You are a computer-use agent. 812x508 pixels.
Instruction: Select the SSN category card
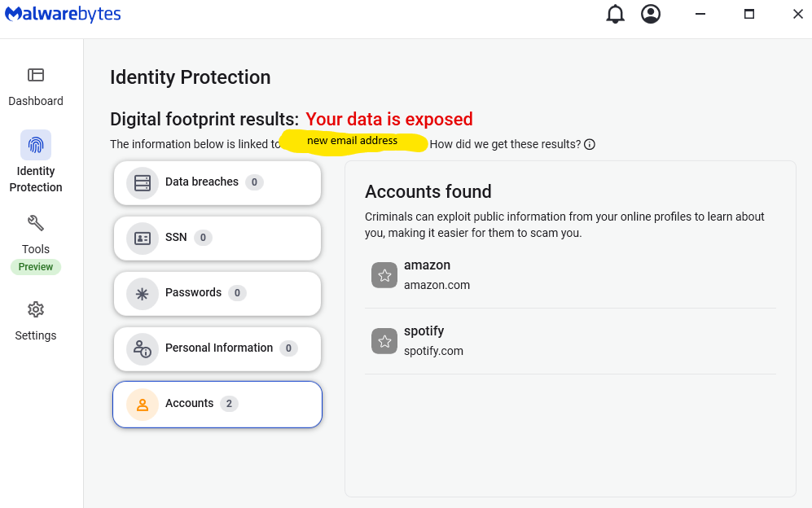217,238
